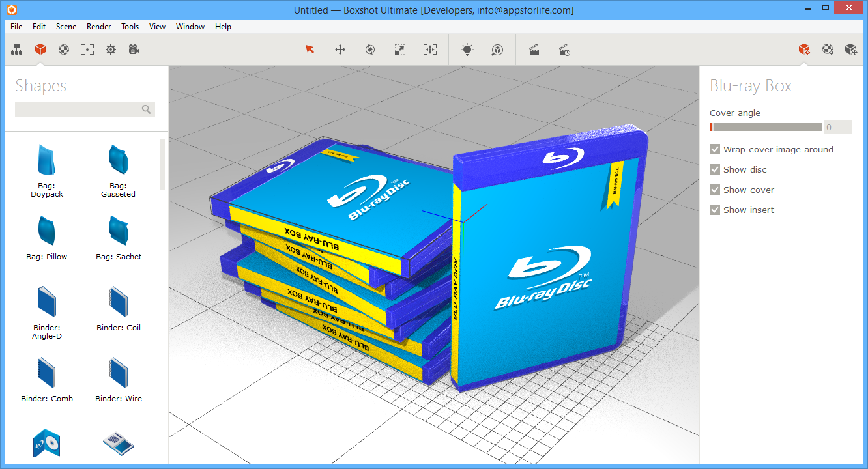Open the shape properties red cube icon
Viewport: 868px width, 469px height.
(x=804, y=50)
